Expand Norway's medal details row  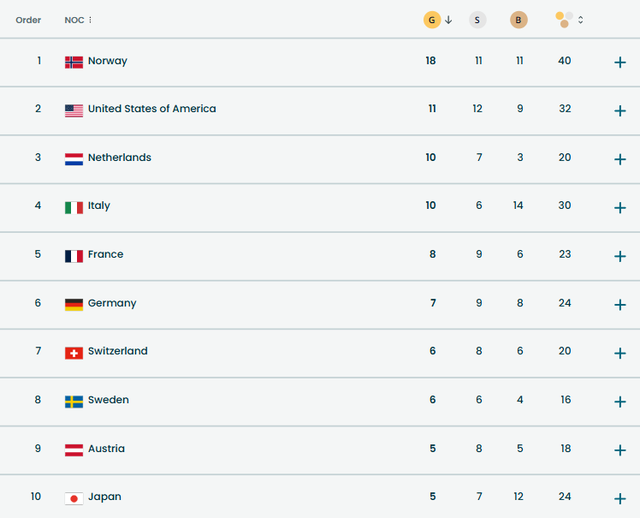620,62
